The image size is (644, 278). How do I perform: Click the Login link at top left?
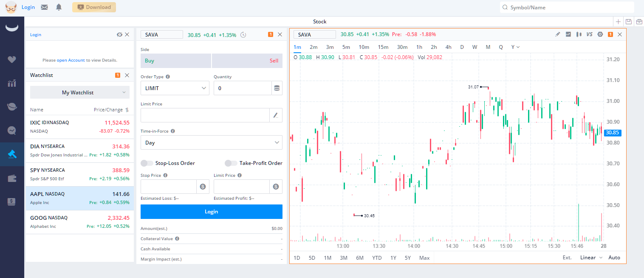click(28, 7)
